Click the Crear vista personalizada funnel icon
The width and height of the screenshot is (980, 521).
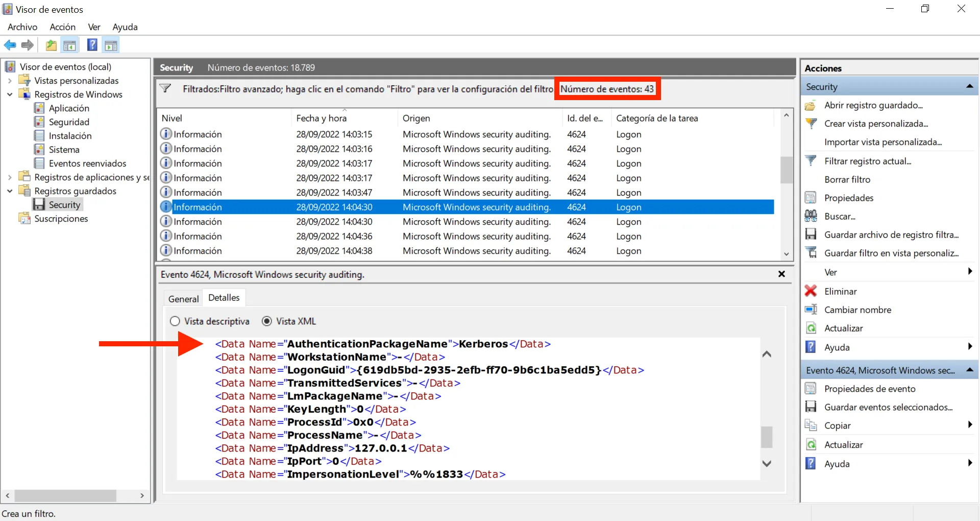tap(811, 124)
